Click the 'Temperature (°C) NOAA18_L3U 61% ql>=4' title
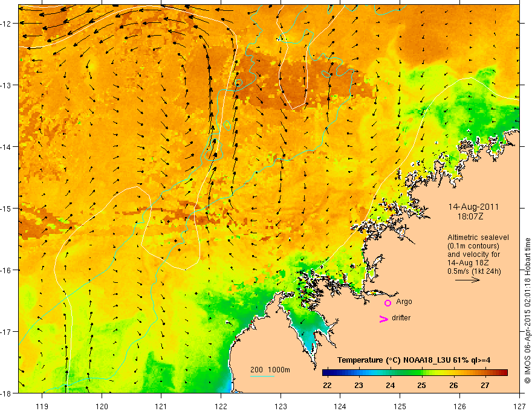532x411 pixels. coord(414,360)
